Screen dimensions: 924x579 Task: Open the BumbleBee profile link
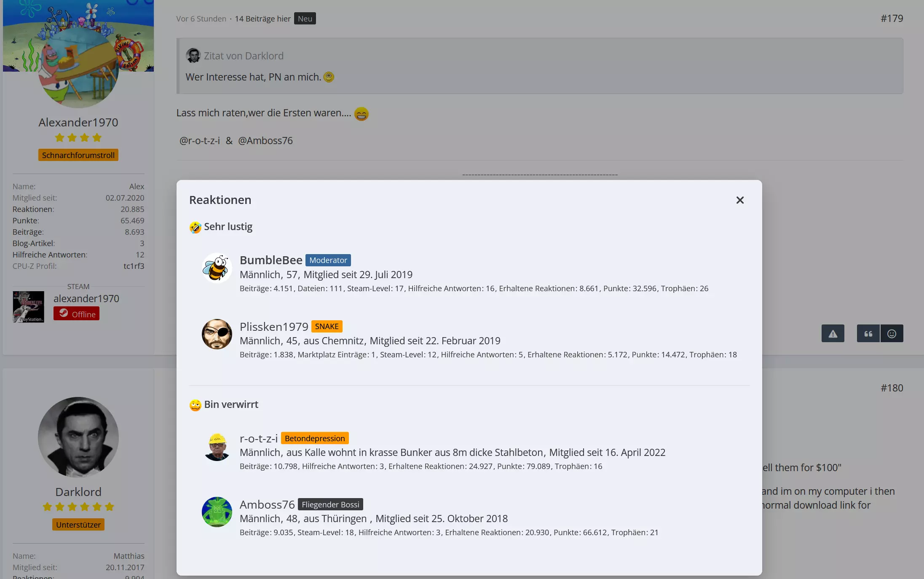(x=271, y=260)
